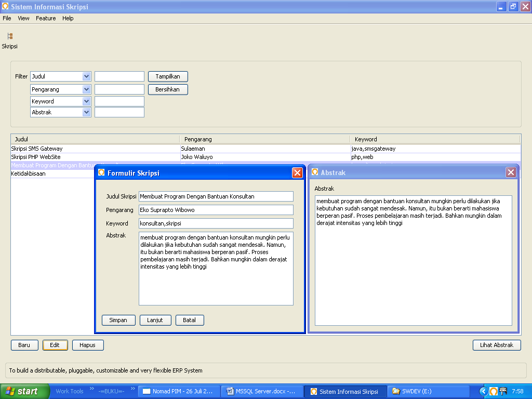Click the Simpan button in the form
The width and height of the screenshot is (532, 399).
click(x=118, y=320)
